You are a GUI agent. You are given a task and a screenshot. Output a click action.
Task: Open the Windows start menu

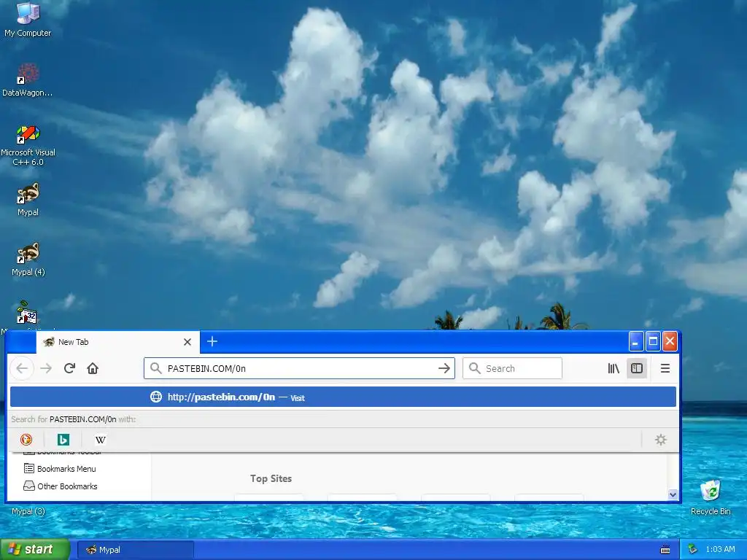tap(34, 550)
